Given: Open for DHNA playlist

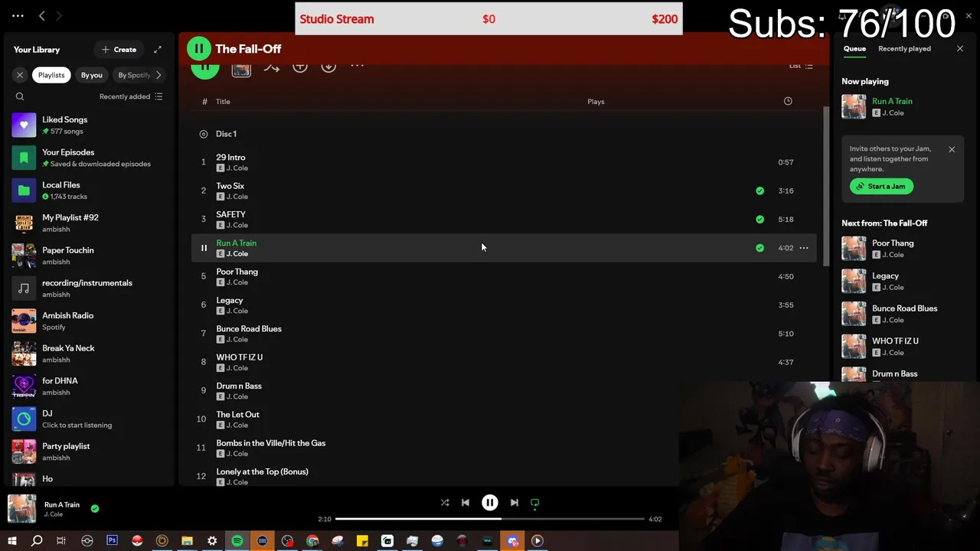Looking at the screenshot, I should [x=88, y=386].
